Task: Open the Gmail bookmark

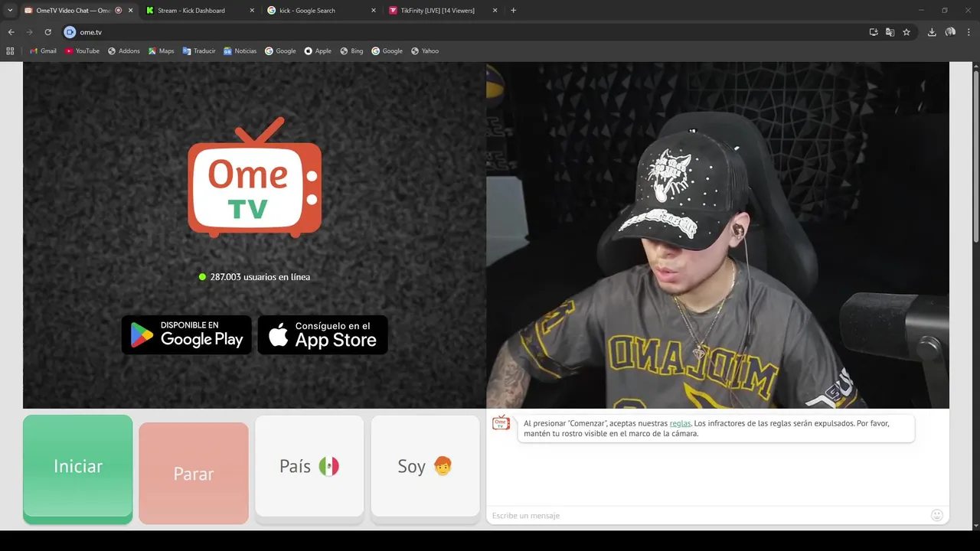Action: tap(43, 51)
